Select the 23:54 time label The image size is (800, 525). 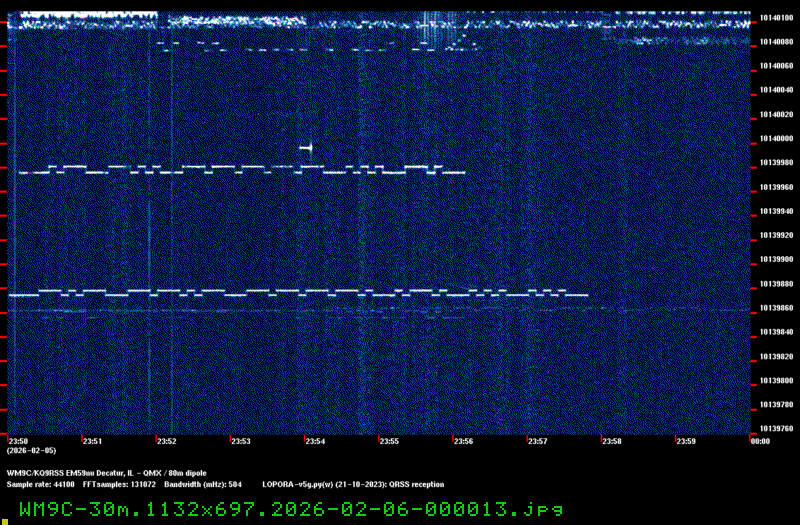[315, 441]
